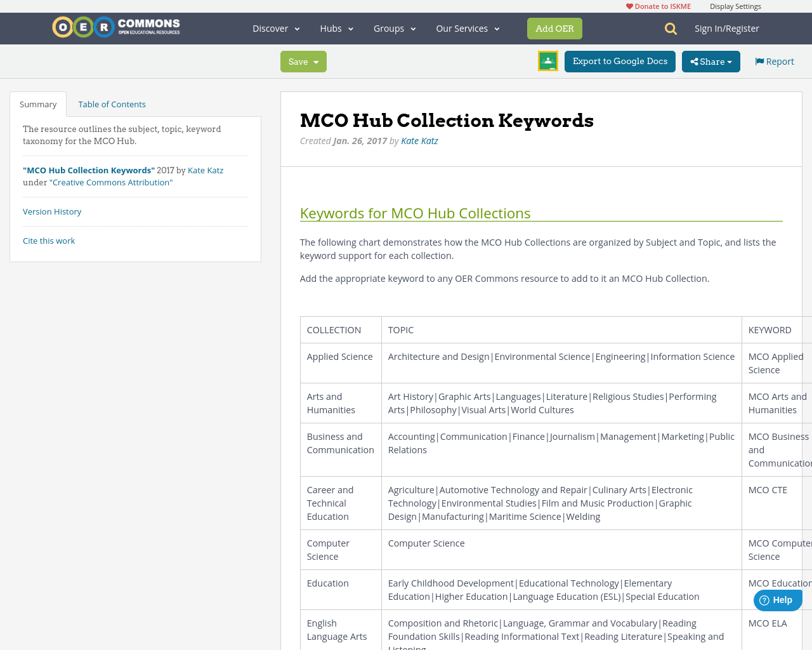
Task: Select the Export to Google Docs button
Action: pos(620,62)
